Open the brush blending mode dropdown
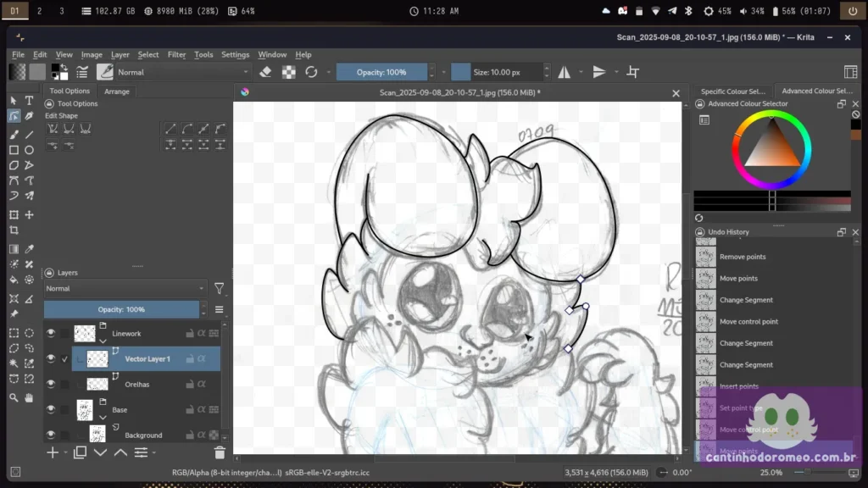The width and height of the screenshot is (868, 488). click(x=183, y=72)
